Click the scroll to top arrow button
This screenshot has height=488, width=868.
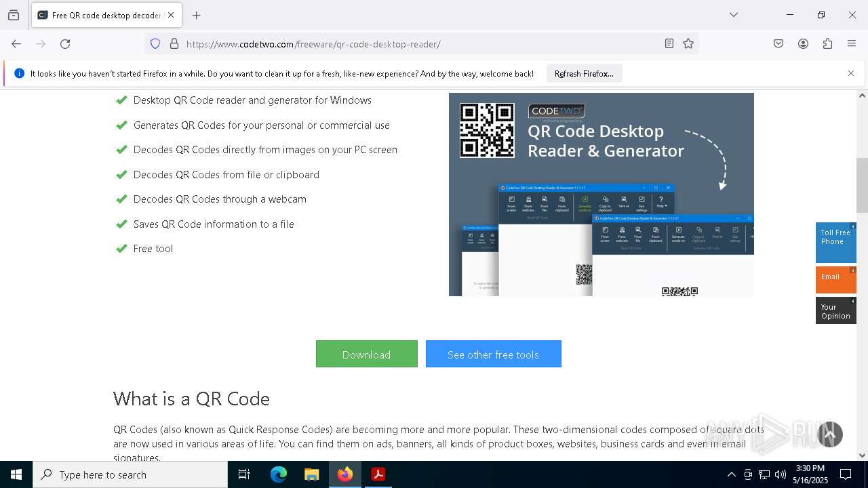coord(830,434)
